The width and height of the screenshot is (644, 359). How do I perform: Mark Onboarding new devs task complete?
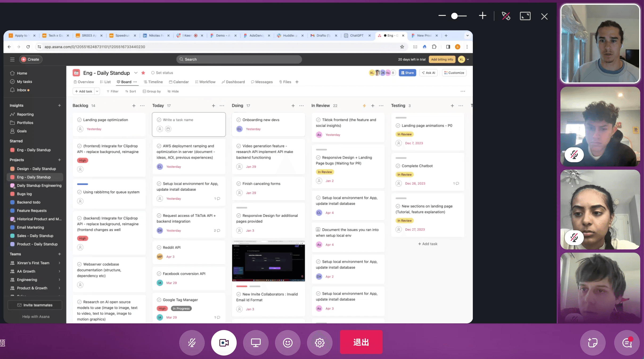(x=239, y=120)
